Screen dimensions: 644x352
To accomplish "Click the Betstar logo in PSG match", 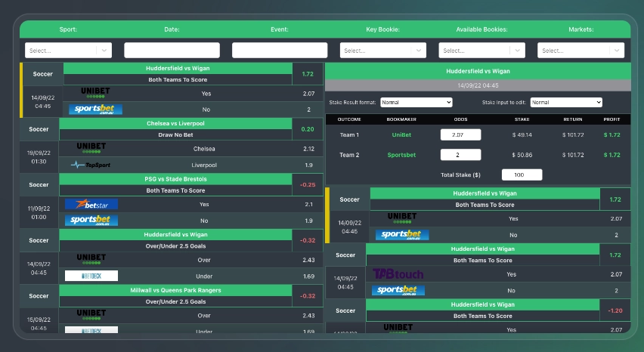I will click(91, 204).
